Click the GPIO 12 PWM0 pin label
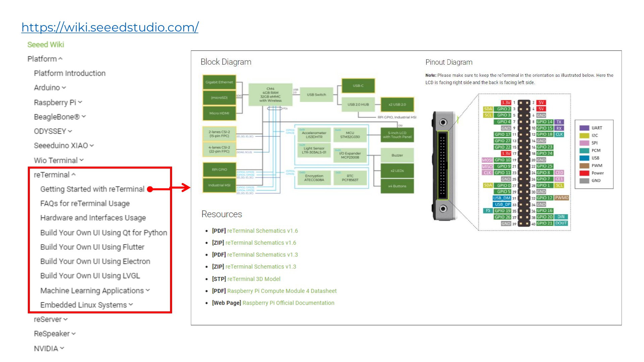 (553, 198)
